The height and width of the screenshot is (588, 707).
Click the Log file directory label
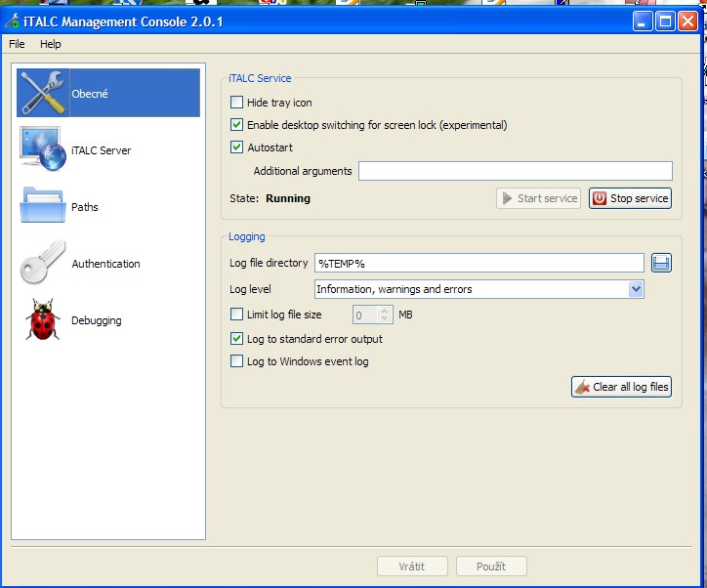pos(269,263)
